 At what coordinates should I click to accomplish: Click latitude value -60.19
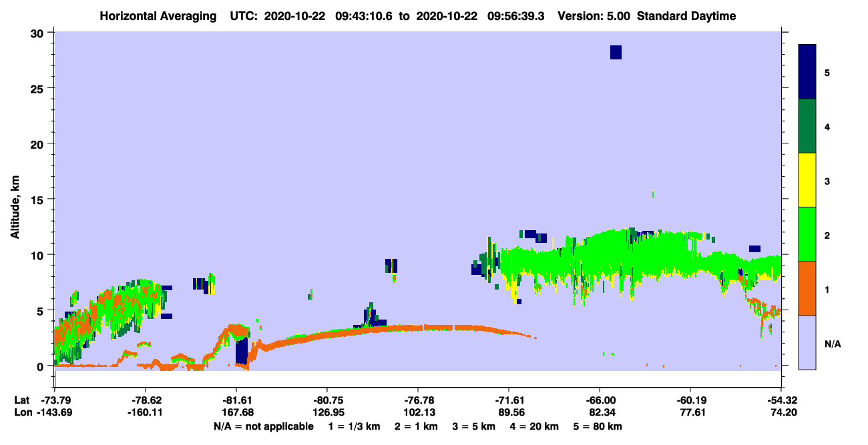690,400
